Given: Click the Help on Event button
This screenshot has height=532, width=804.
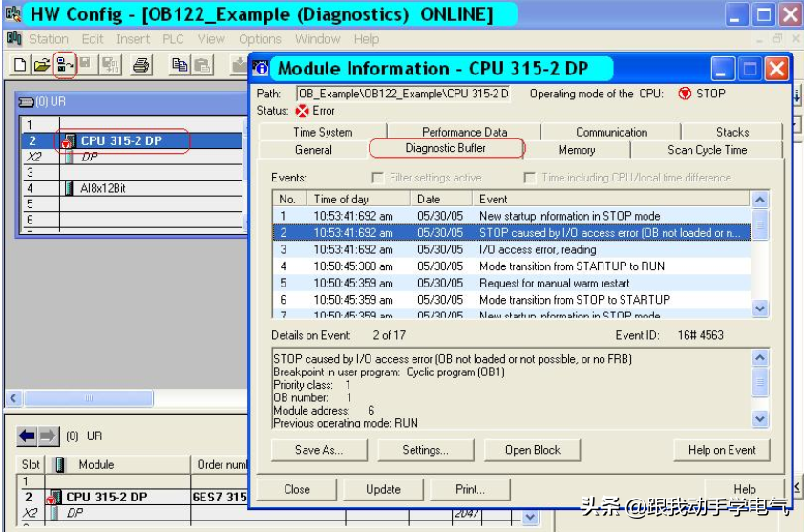Looking at the screenshot, I should pyautogui.click(x=722, y=450).
